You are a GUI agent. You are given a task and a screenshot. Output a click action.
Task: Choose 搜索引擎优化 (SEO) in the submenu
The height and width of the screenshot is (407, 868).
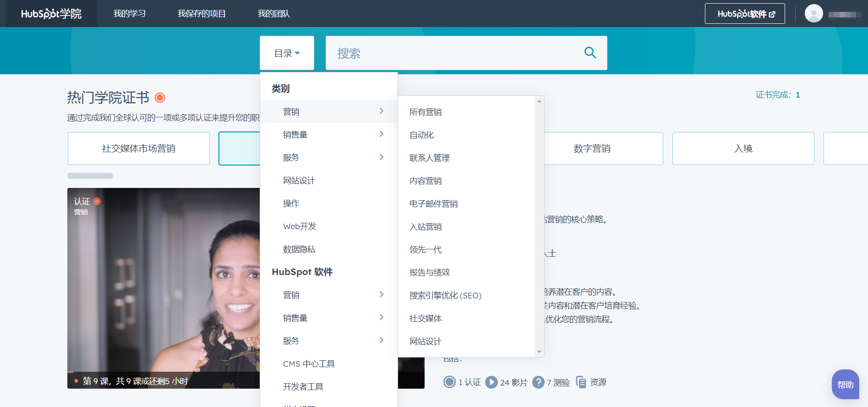(445, 296)
